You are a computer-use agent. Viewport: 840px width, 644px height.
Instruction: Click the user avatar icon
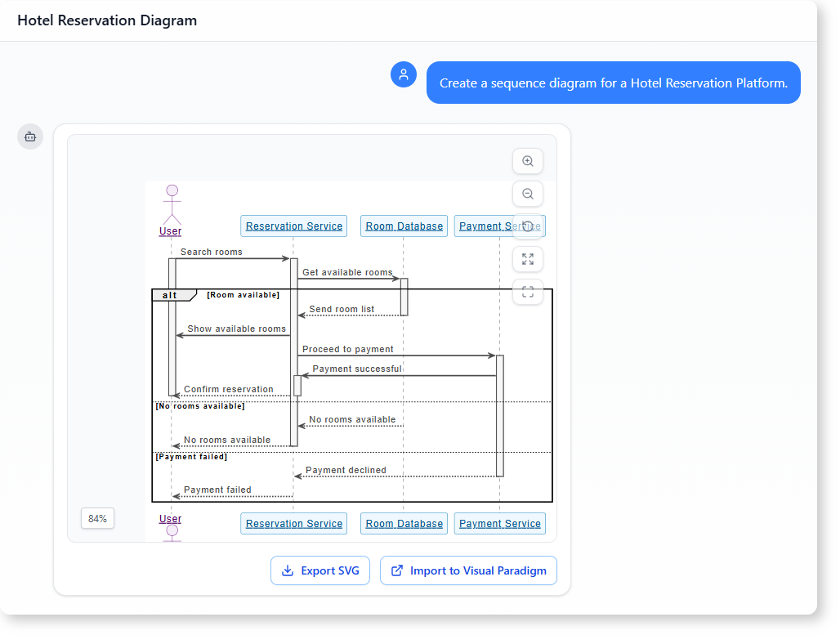coord(404,74)
